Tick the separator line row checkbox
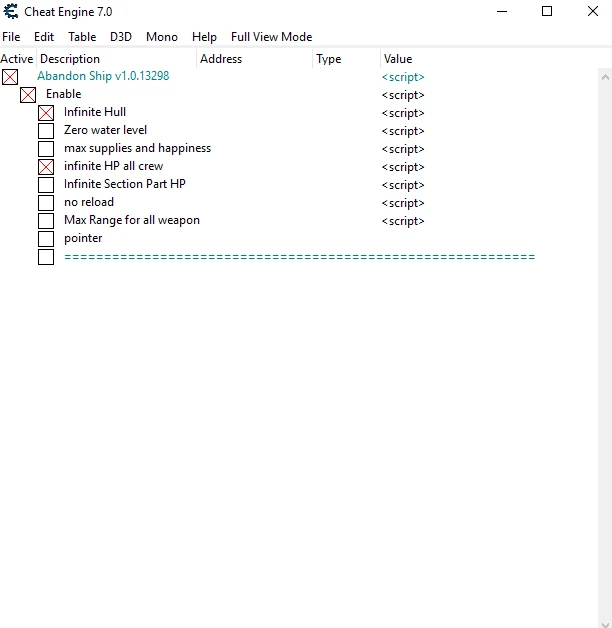 (x=46, y=257)
